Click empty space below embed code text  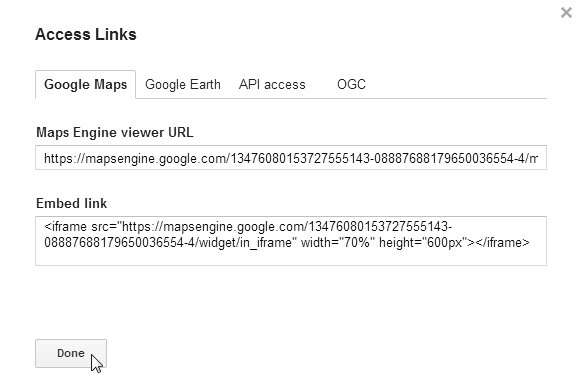(x=291, y=257)
